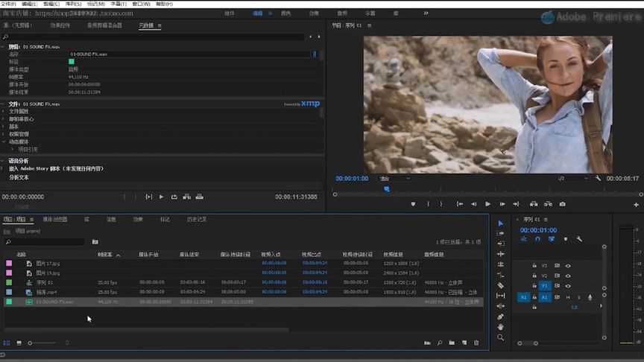The width and height of the screenshot is (644, 362).
Task: Switch to the 效果控件 tab
Action: click(60, 25)
